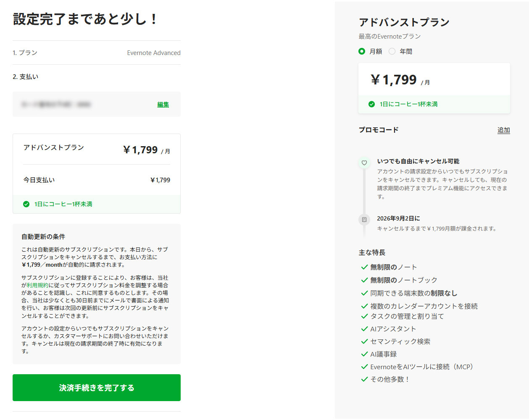Viewport: 529px width, 420px height.
Task: Click the checkmark beside セマンティック検索
Action: (364, 341)
